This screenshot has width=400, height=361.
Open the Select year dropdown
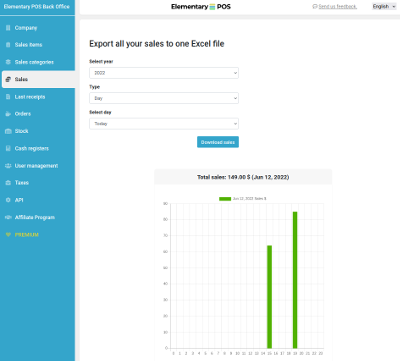[x=164, y=73]
